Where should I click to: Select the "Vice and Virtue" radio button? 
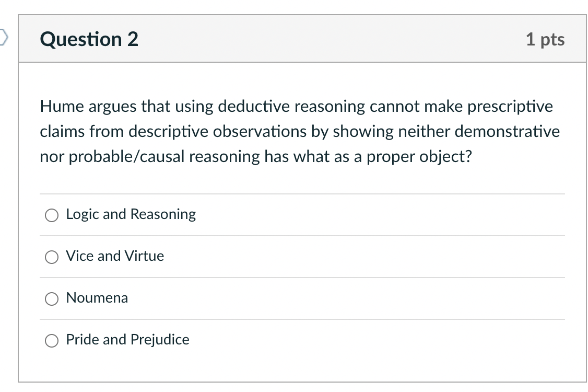51,257
